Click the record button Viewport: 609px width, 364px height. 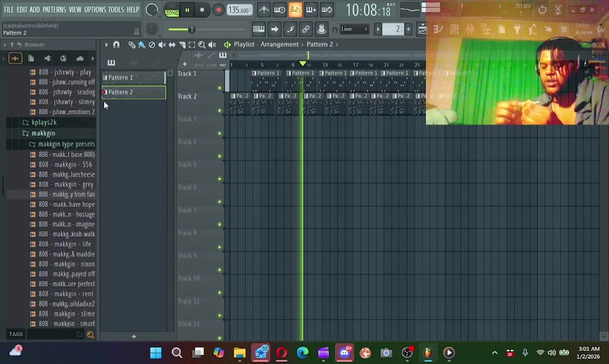pyautogui.click(x=218, y=10)
